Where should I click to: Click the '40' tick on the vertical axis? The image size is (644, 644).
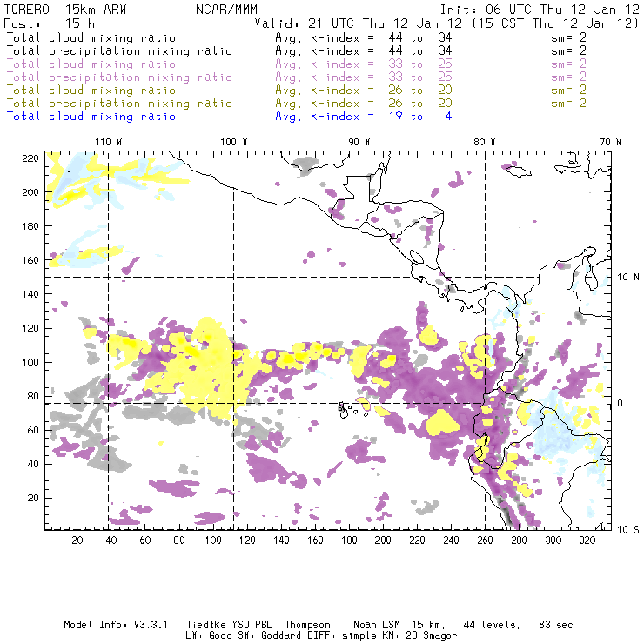click(33, 464)
